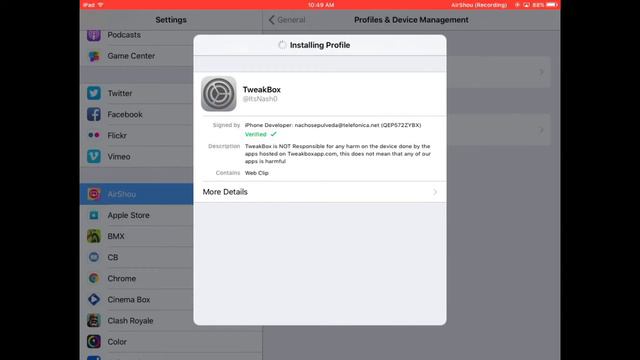The image size is (640, 360).
Task: Tap the Wi-Fi status icon
Action: (100, 5)
